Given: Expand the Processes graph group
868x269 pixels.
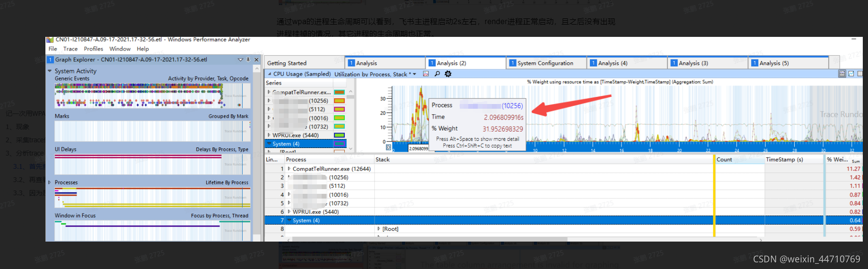Looking at the screenshot, I should tap(49, 182).
